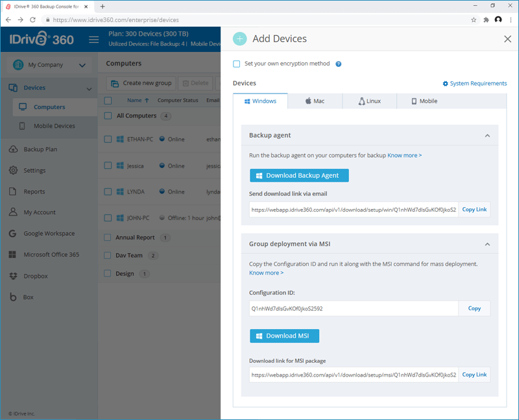
Task: Switch to the Linux tab
Action: click(x=369, y=101)
